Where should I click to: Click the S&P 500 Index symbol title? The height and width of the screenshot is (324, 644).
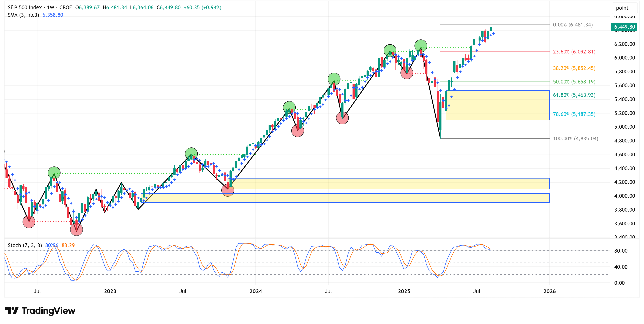pos(25,7)
